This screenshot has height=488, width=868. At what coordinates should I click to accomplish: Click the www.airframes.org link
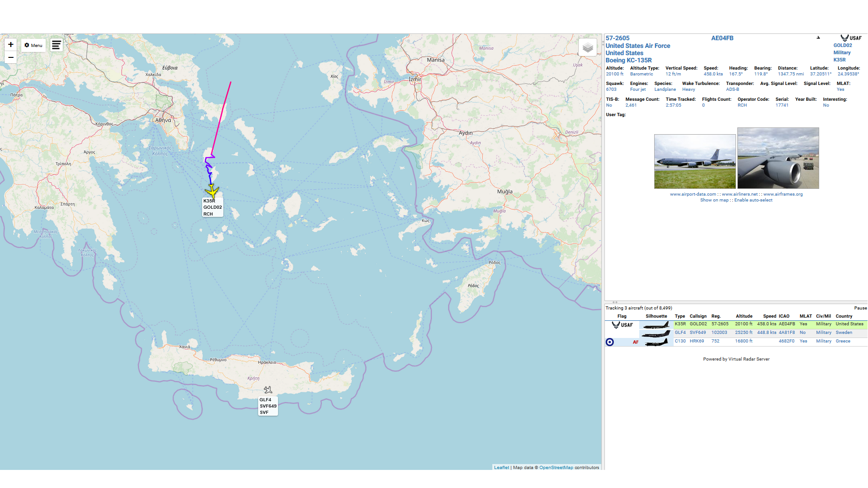pyautogui.click(x=783, y=194)
